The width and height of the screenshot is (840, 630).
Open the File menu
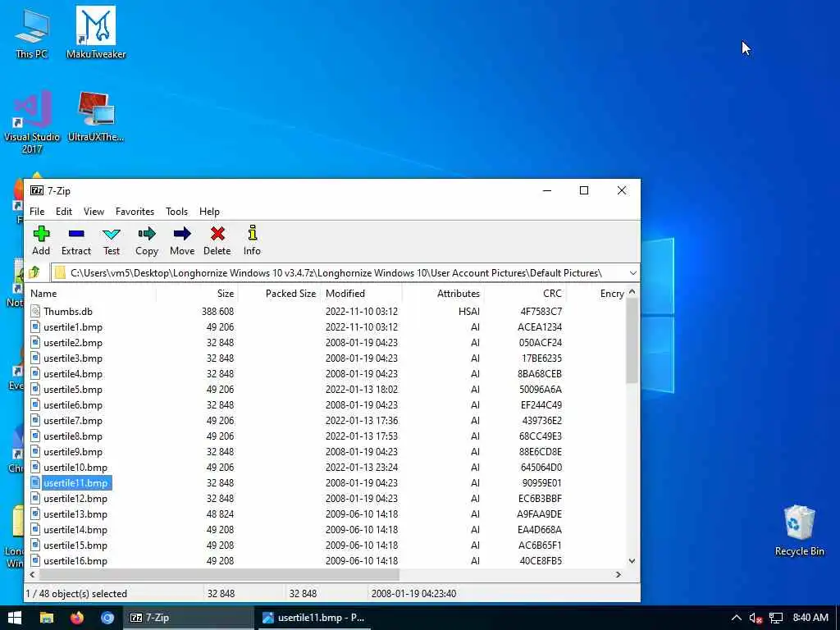click(x=37, y=212)
